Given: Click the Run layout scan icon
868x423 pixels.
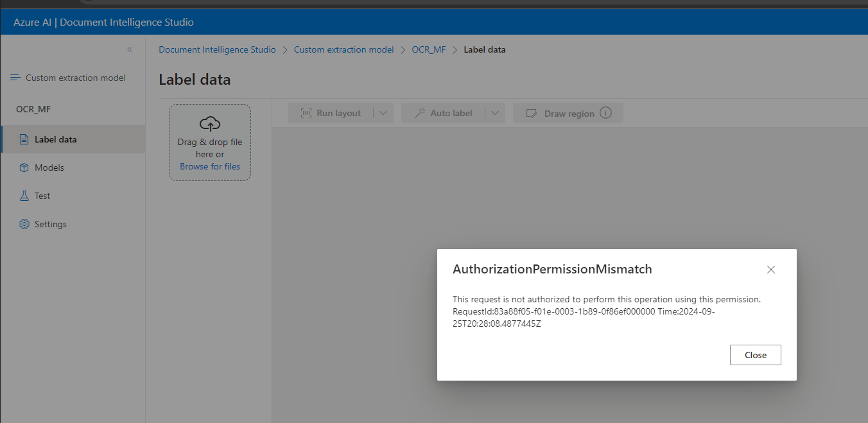Looking at the screenshot, I should point(306,113).
